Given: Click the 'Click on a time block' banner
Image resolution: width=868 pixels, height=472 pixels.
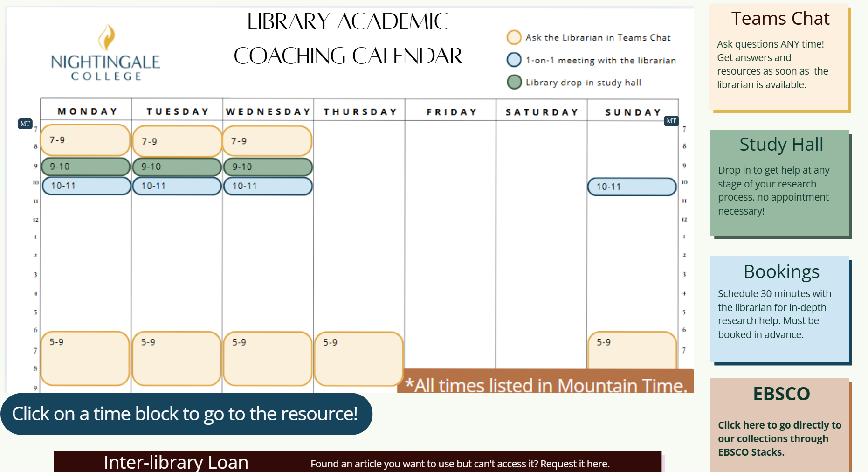Looking at the screenshot, I should click(x=186, y=414).
